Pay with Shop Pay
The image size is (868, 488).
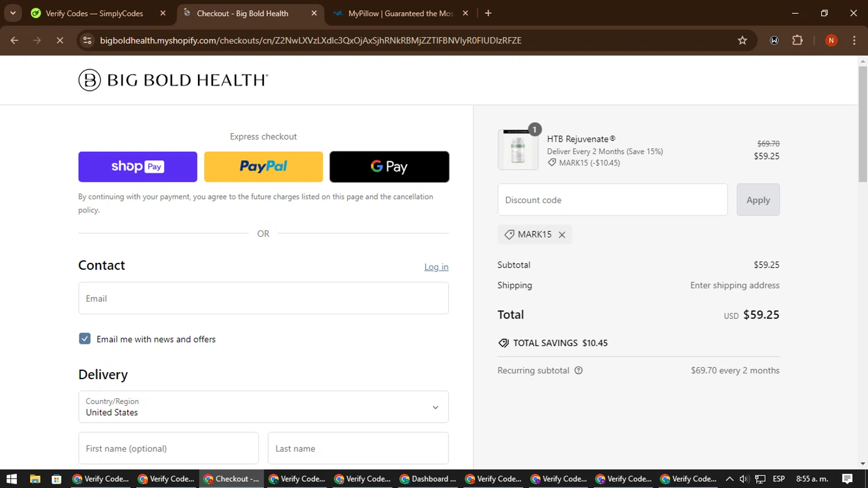pos(138,167)
